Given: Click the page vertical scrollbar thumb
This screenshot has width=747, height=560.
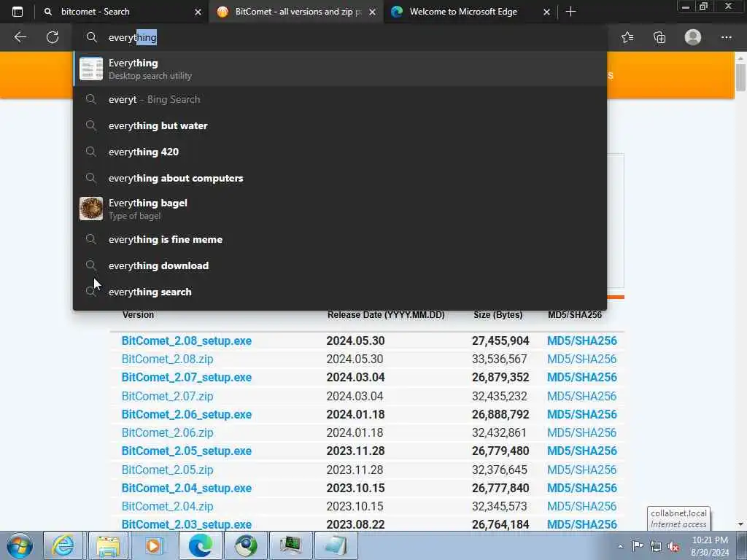Looking at the screenshot, I should click(740, 77).
